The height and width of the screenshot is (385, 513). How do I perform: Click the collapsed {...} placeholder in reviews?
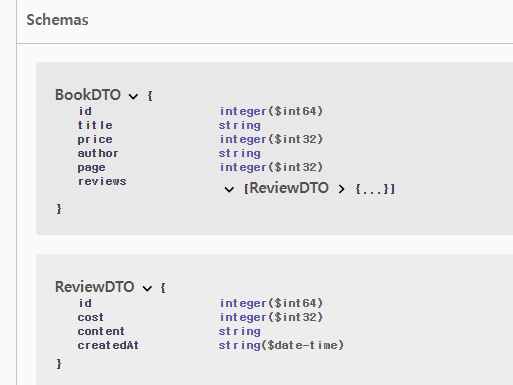click(372, 189)
